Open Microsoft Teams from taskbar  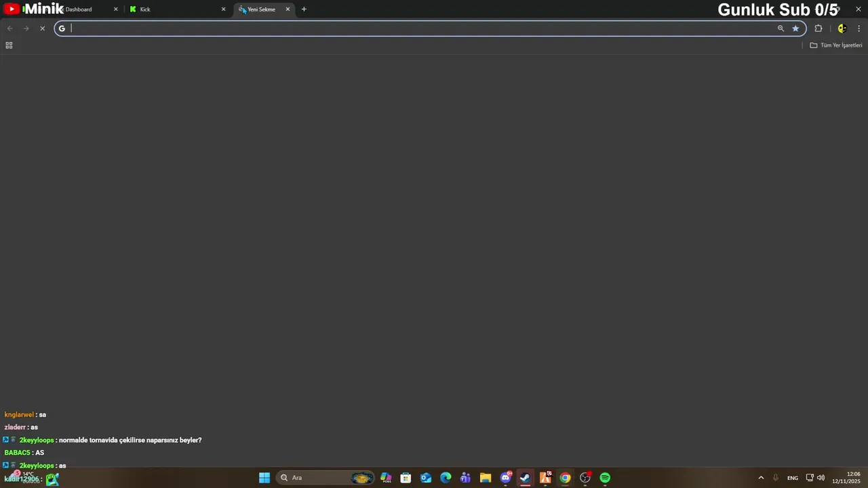point(465,478)
